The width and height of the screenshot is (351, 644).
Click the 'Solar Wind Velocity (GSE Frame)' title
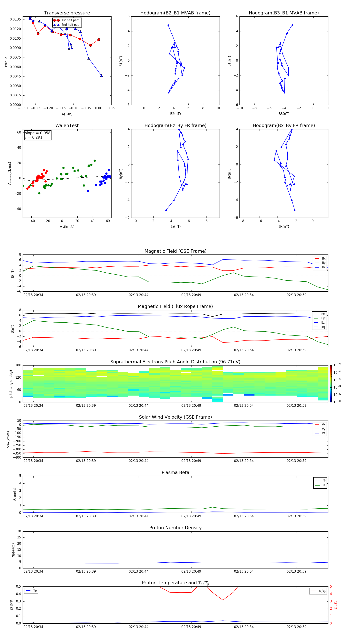(175, 417)
